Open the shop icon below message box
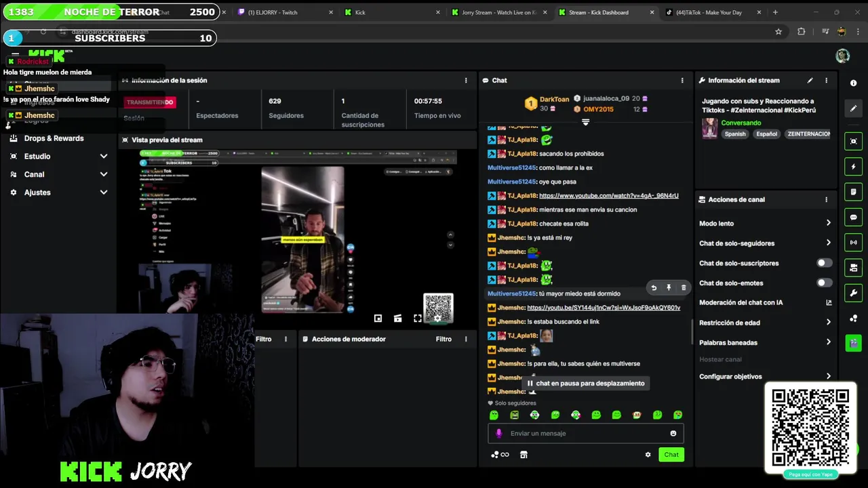 [524, 455]
